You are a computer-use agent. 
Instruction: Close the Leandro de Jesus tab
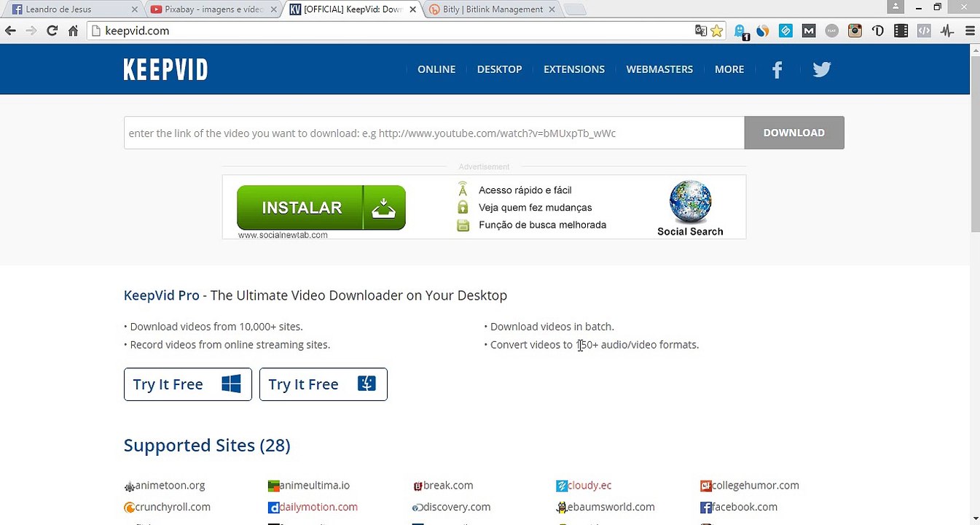tap(134, 9)
